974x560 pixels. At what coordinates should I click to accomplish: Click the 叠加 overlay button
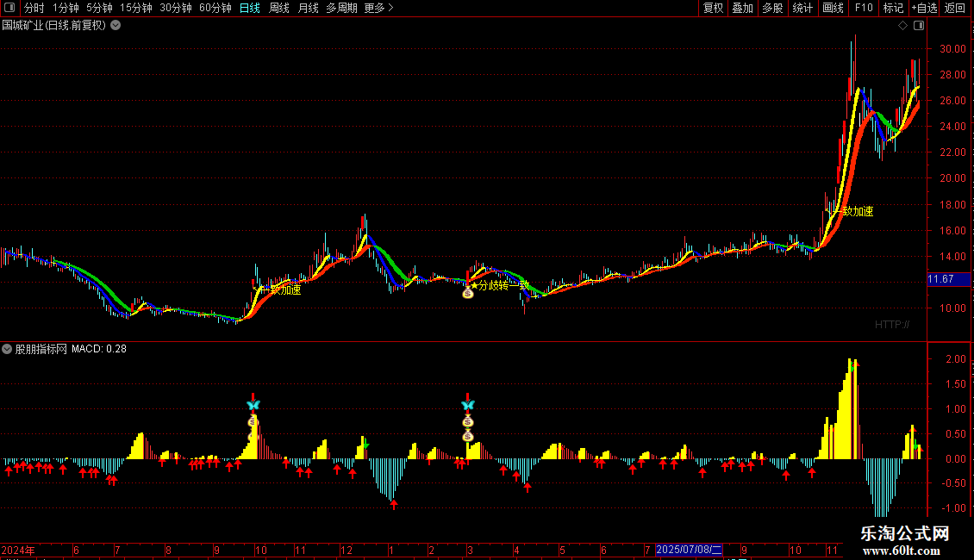pos(742,8)
